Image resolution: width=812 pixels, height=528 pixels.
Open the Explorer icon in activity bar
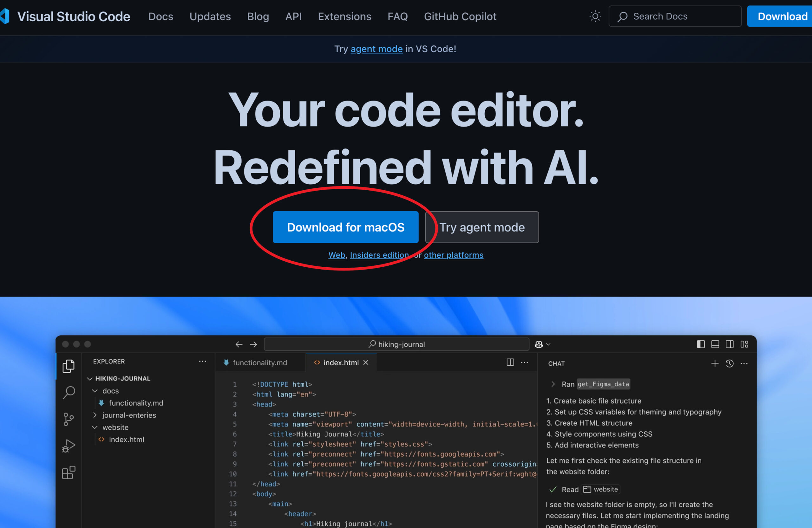coord(69,366)
